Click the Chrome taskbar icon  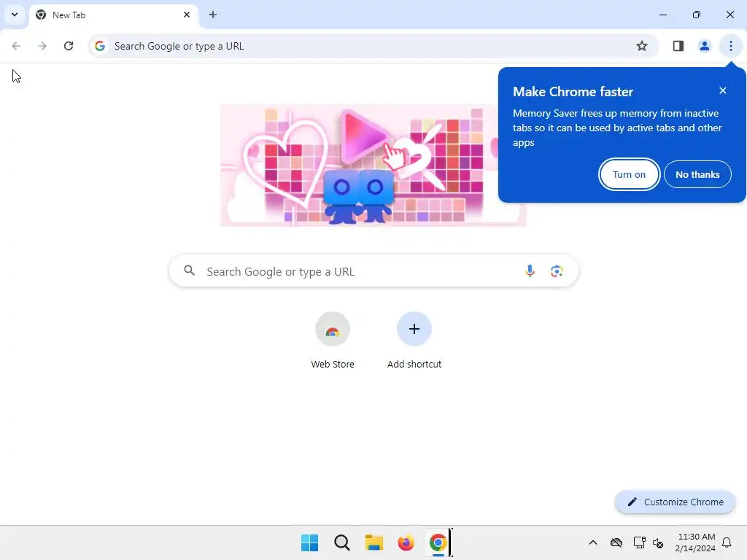[x=438, y=542]
